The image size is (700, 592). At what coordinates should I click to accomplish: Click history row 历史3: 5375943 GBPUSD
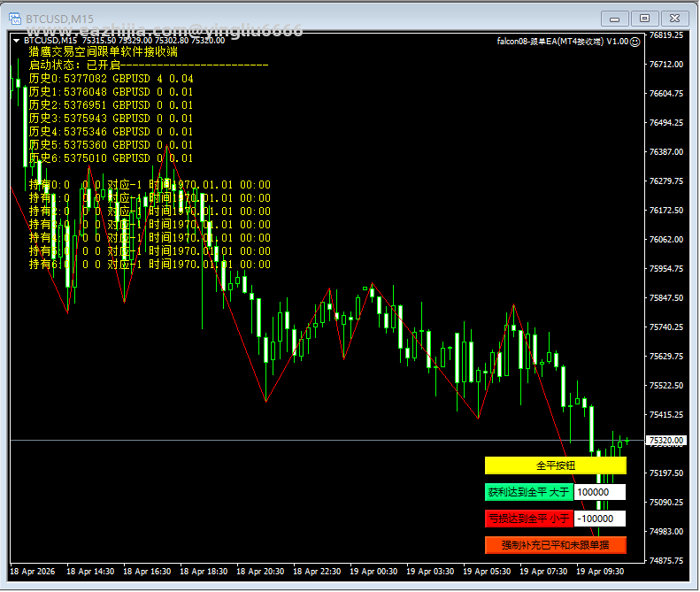point(112,119)
